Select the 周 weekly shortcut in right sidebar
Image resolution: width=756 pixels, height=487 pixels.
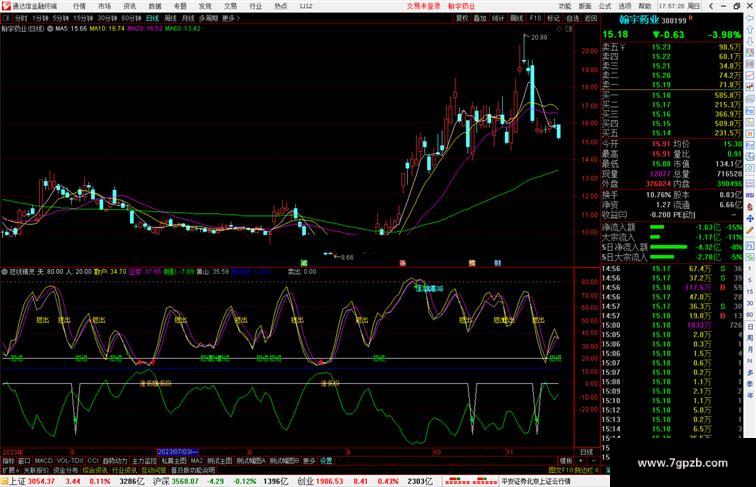pyautogui.click(x=750, y=338)
